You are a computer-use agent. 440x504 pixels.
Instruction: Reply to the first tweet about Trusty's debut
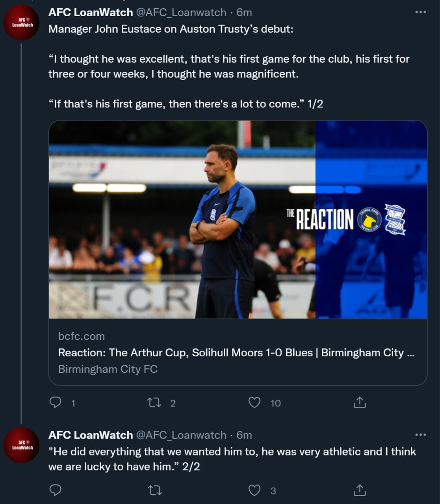tap(56, 402)
